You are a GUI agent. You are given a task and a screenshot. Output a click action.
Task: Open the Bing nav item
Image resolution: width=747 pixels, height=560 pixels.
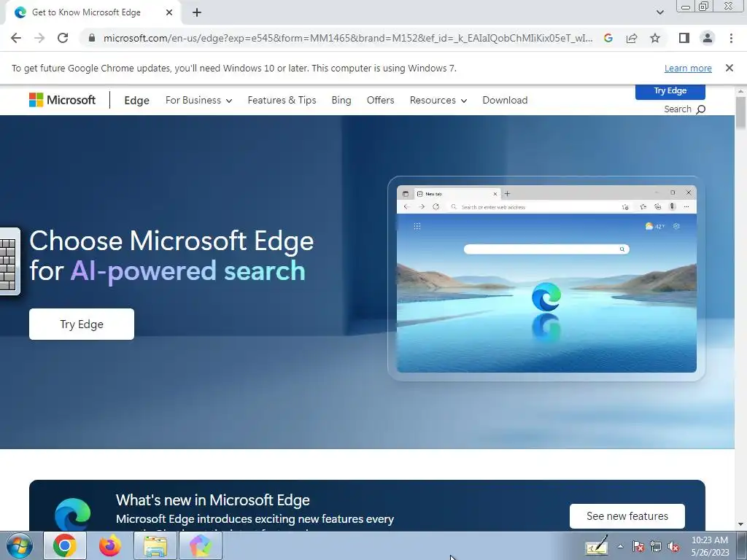tap(341, 100)
